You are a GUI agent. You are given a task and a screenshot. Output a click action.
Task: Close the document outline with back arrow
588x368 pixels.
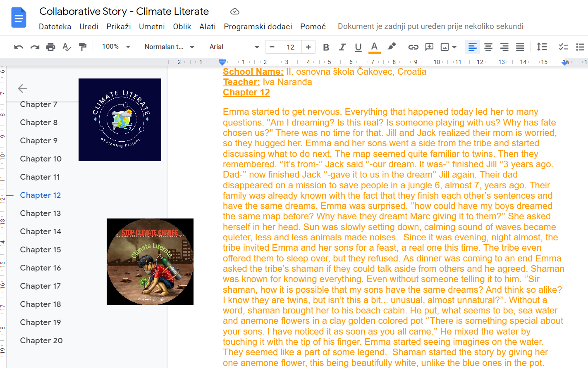pyautogui.click(x=22, y=88)
